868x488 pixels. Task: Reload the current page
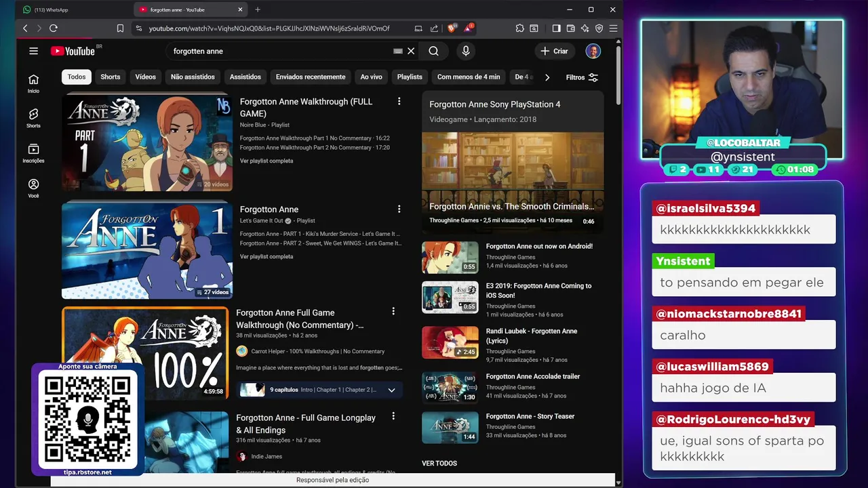pyautogui.click(x=54, y=28)
